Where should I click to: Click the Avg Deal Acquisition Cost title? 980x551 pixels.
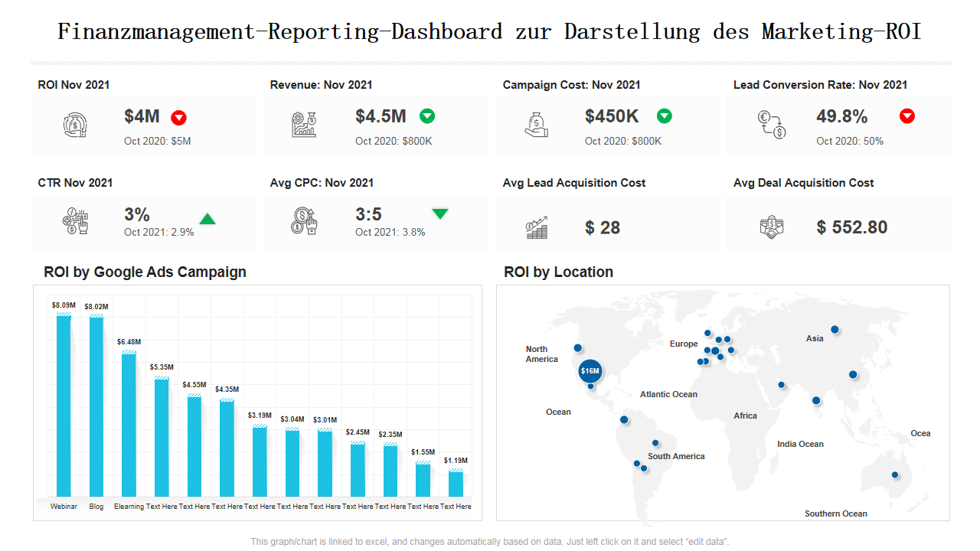coord(804,183)
